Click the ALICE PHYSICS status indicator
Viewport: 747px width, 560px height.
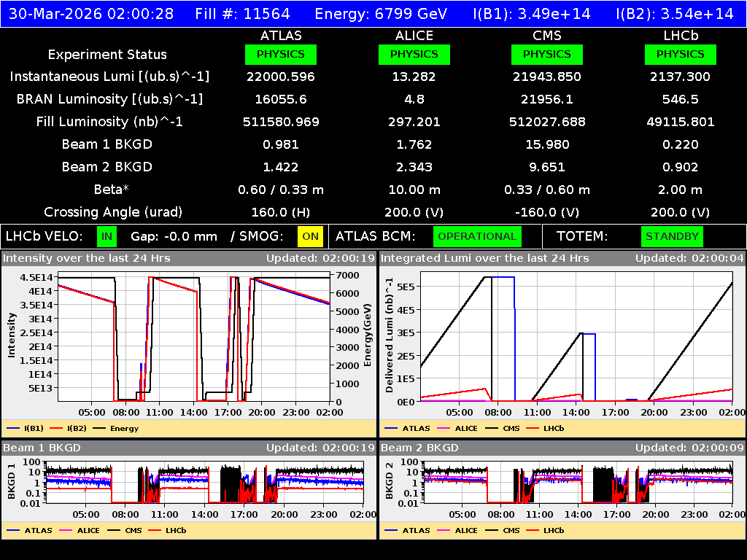coord(414,54)
